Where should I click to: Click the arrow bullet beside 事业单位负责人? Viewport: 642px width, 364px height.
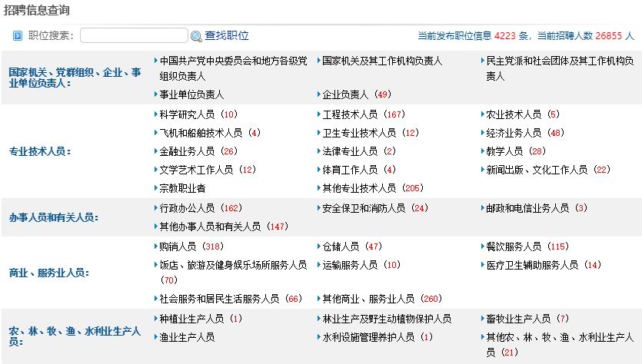(154, 94)
